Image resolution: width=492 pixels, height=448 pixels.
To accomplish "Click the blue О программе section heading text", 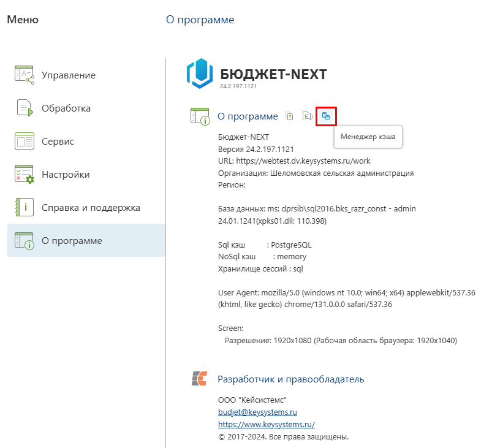I will pyautogui.click(x=248, y=116).
